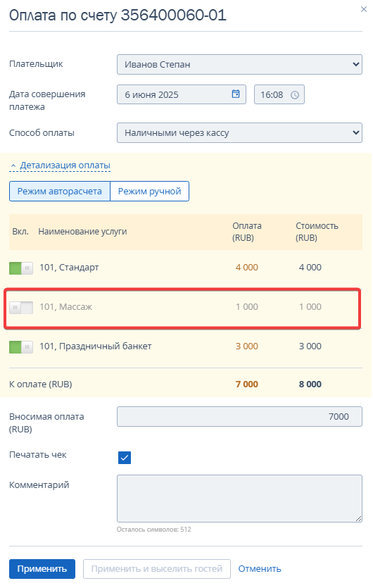Viewport: 373px width, 588px height.
Task: Enable the 101, Массаж service switch
Action: [x=21, y=308]
